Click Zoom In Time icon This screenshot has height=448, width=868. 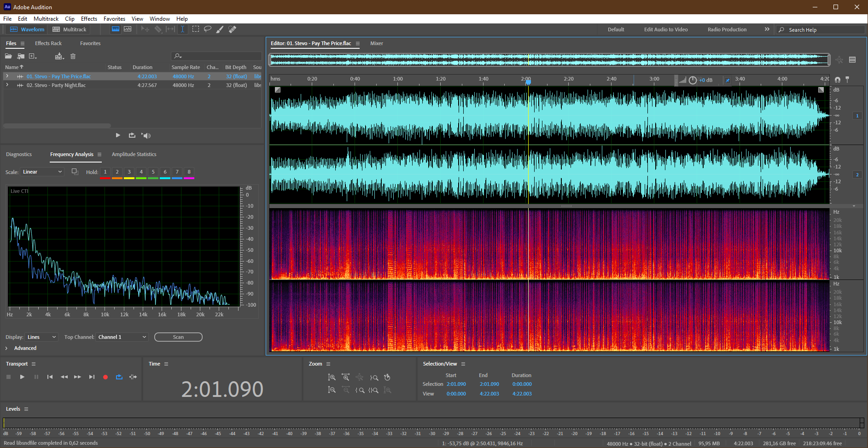pos(345,377)
